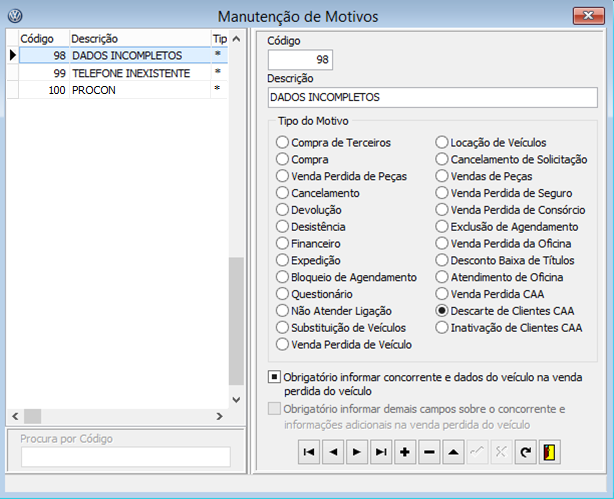This screenshot has height=499, width=614.
Task: Click the grid vertical scrollbar thumb
Action: (236, 321)
